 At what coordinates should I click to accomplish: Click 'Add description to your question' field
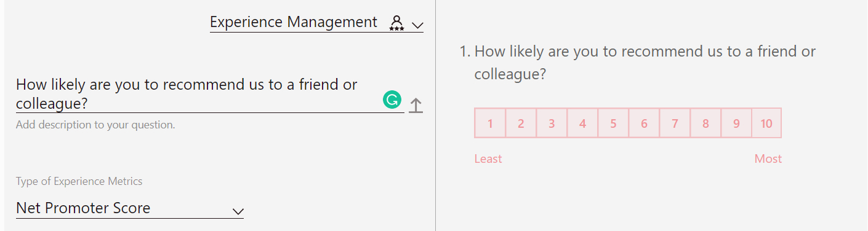click(x=95, y=125)
